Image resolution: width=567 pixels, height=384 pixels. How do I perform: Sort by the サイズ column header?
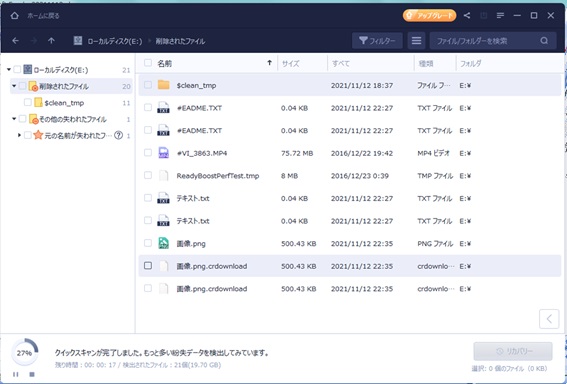(x=290, y=64)
